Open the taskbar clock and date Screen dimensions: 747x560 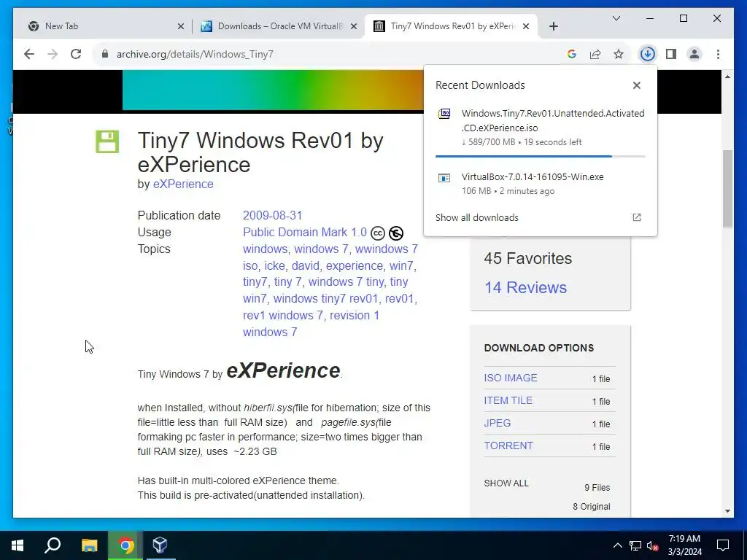684,545
